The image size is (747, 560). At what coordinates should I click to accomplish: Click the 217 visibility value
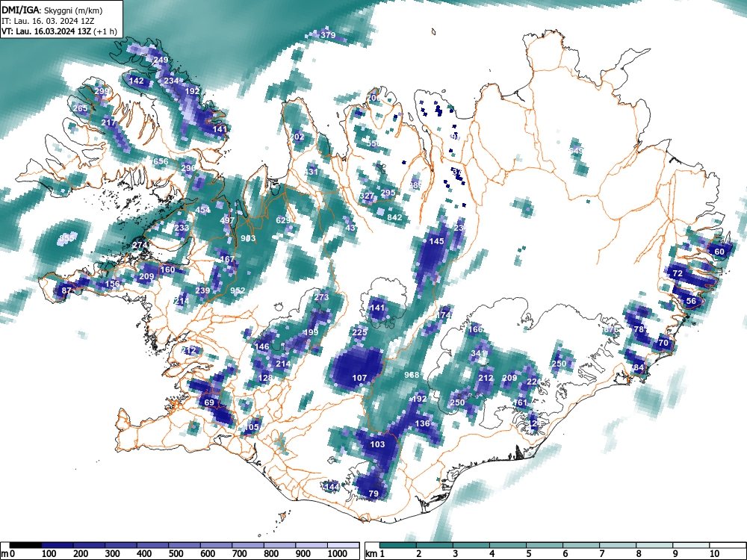pyautogui.click(x=108, y=122)
